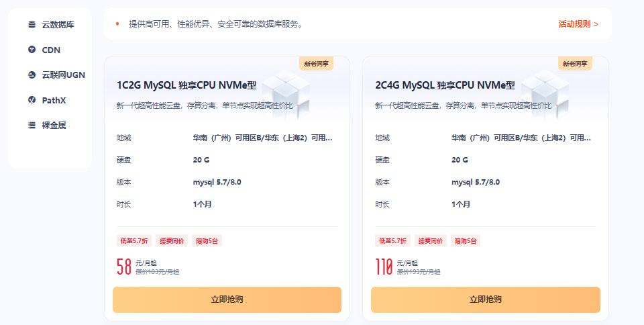This screenshot has height=325, width=644.
Task: Click 立即抢购 for 2C4G MySQL plan
Action: pos(485,299)
